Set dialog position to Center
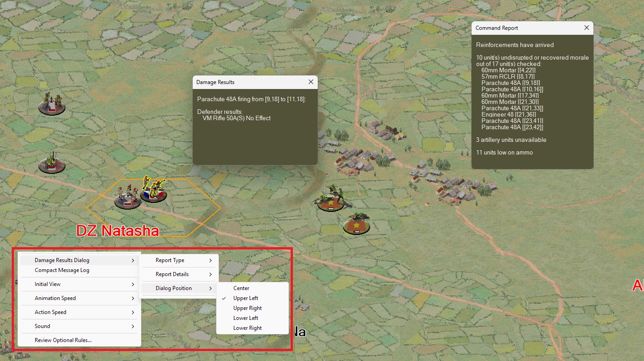This screenshot has height=361, width=644. tap(252, 288)
